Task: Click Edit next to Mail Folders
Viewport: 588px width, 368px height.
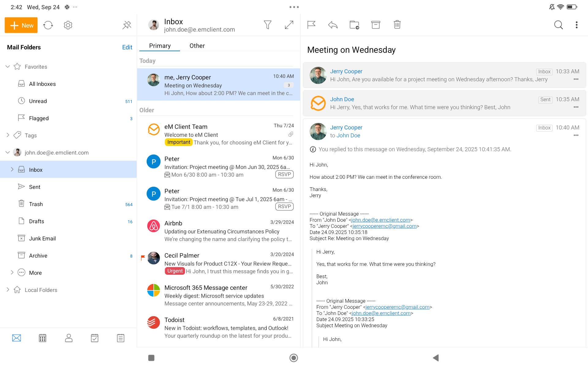Action: [127, 47]
